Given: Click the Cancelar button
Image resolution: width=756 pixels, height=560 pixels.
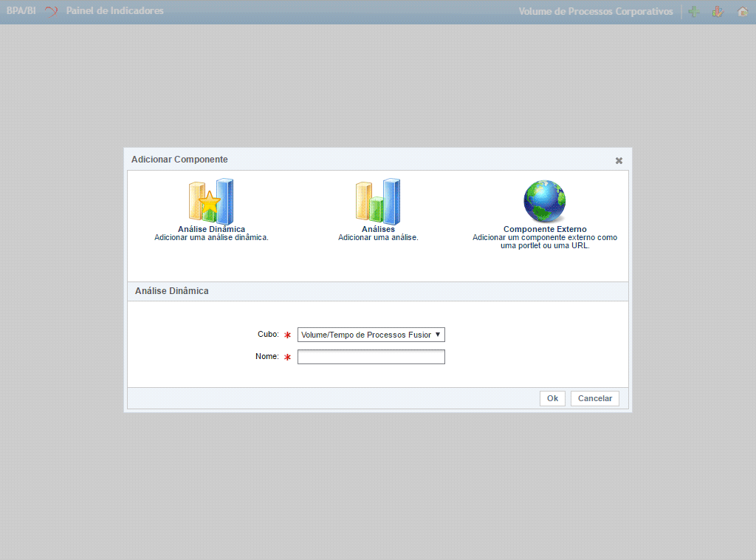Looking at the screenshot, I should point(594,398).
